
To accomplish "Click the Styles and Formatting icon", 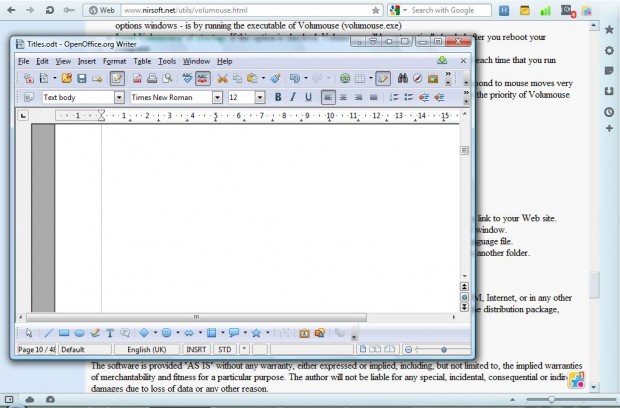I will click(x=28, y=97).
